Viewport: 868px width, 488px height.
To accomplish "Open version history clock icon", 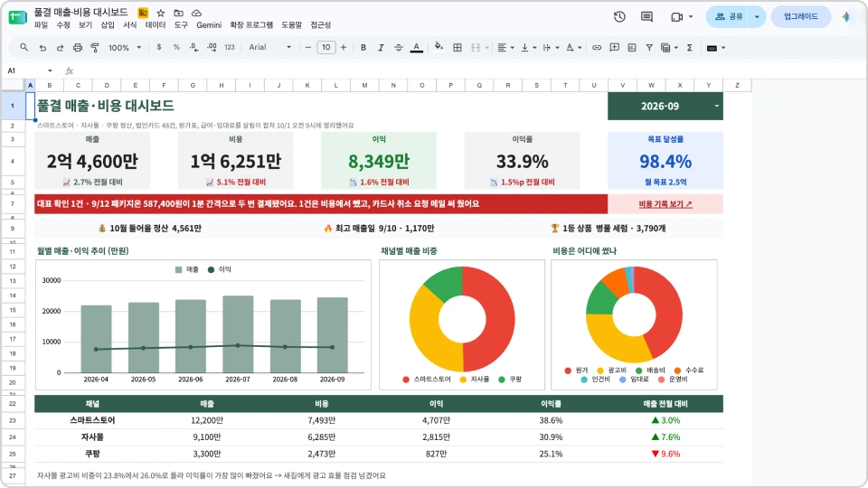I will point(619,16).
